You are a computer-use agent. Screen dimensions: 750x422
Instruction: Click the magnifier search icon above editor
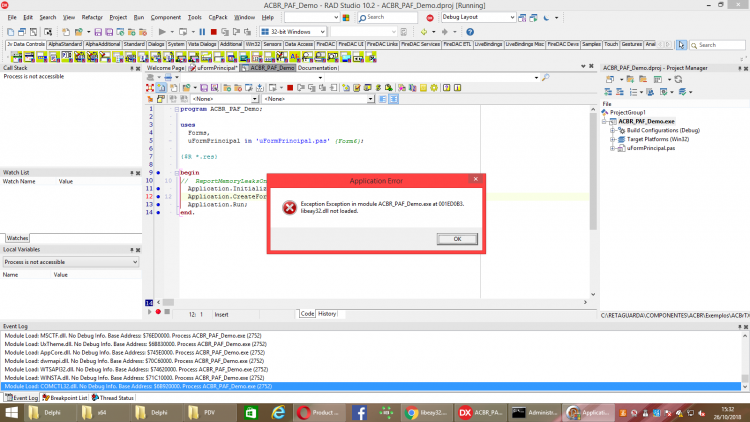[546, 77]
